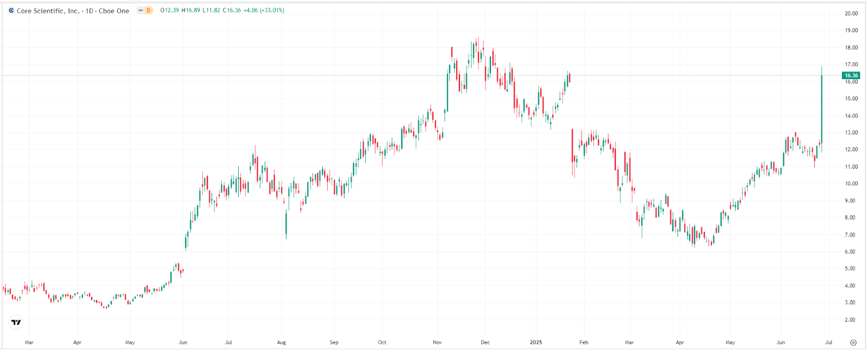Click the current price label showing 16.36

click(850, 76)
